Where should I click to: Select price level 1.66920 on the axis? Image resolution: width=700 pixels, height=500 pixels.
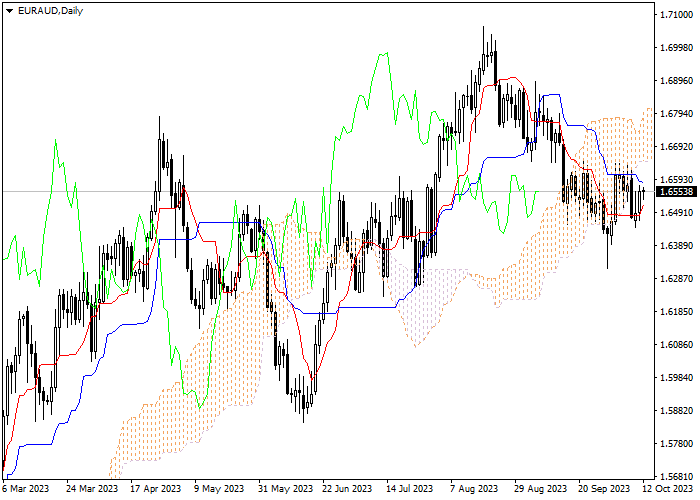[677, 147]
